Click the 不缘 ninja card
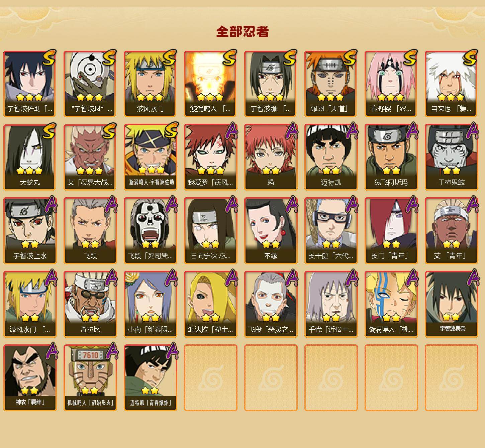The width and height of the screenshot is (485, 448). [271, 231]
